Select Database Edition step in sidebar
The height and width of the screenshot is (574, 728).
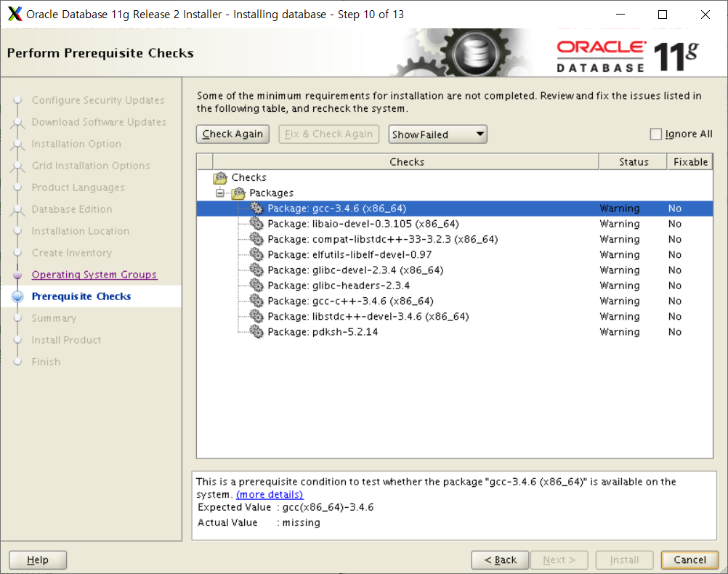pos(72,209)
